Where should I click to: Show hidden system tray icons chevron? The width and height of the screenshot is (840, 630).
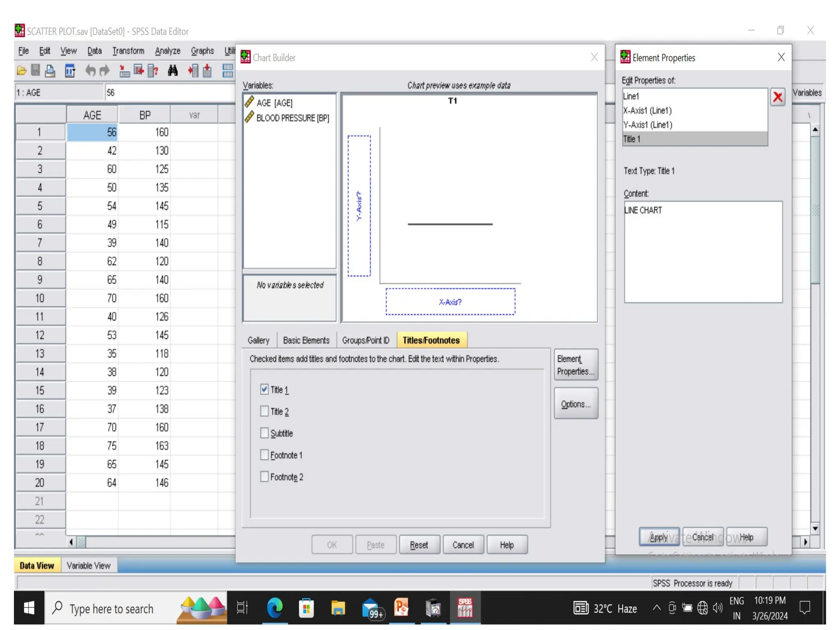point(656,607)
